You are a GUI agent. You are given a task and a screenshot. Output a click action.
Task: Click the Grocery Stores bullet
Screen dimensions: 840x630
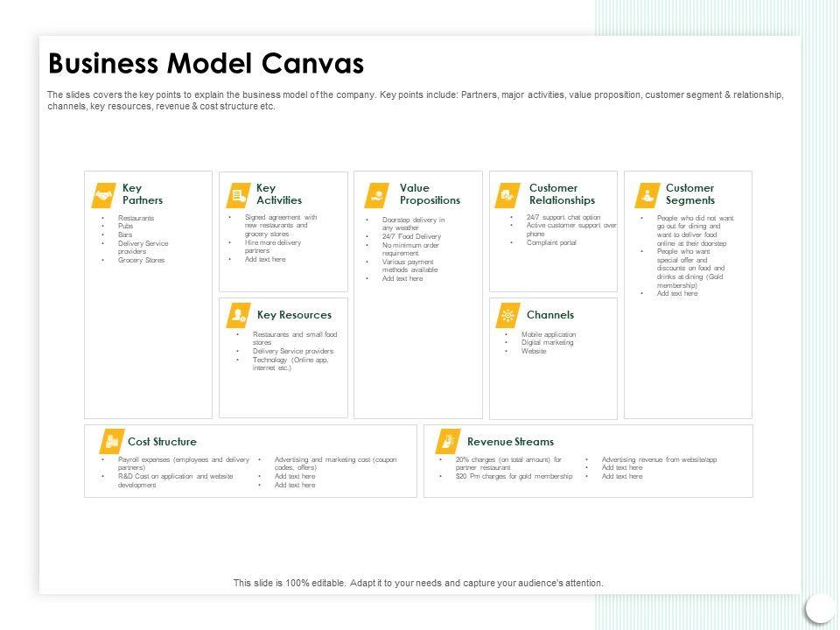(142, 260)
